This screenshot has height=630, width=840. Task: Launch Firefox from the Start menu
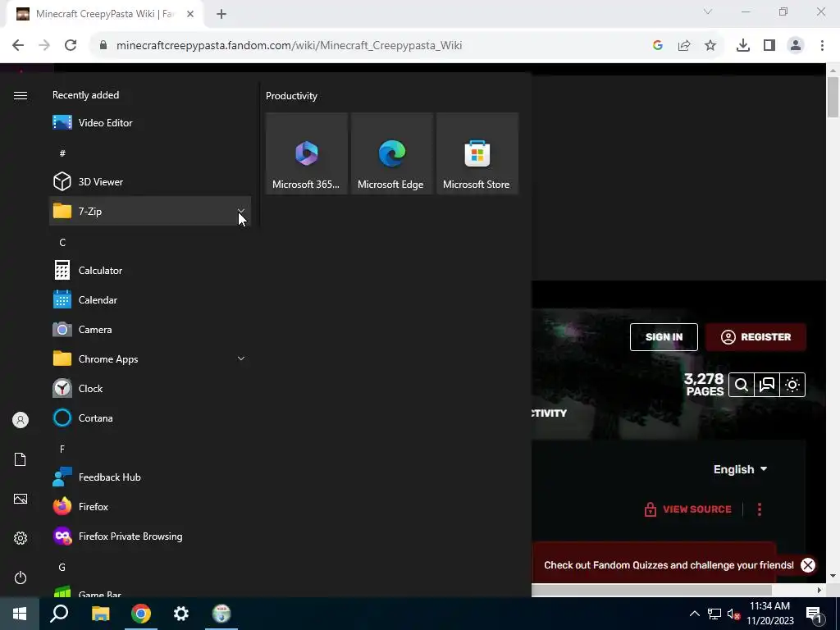pyautogui.click(x=150, y=506)
